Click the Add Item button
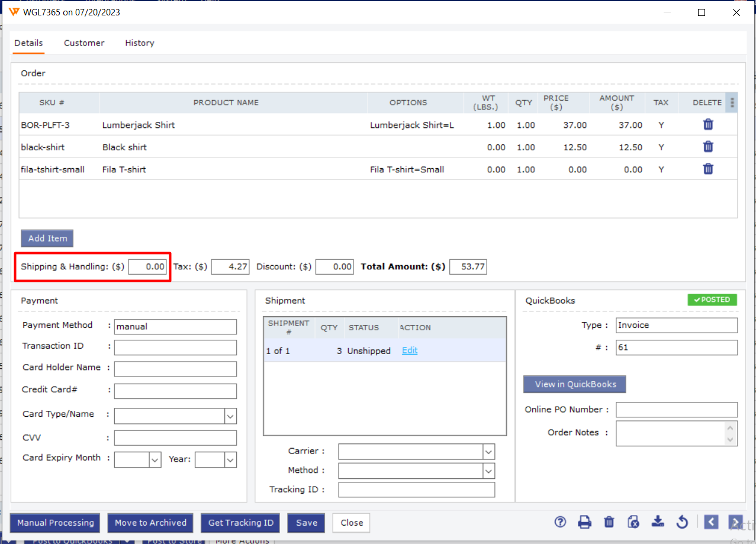The image size is (756, 544). 47,238
